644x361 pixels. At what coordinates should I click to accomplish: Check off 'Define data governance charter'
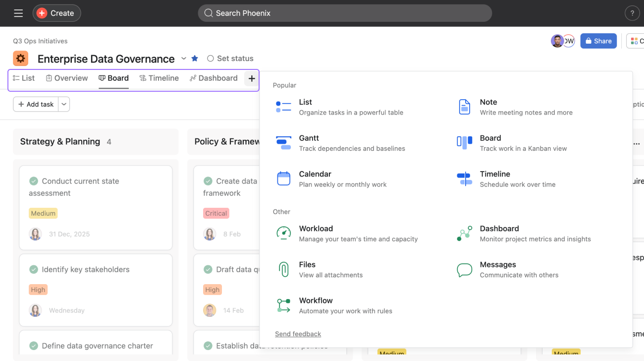34,346
